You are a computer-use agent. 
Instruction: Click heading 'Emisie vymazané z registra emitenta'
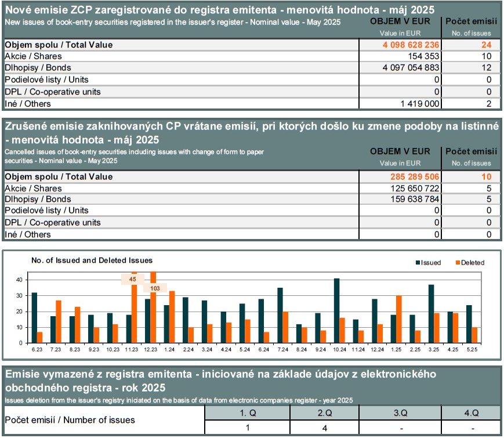(x=220, y=381)
